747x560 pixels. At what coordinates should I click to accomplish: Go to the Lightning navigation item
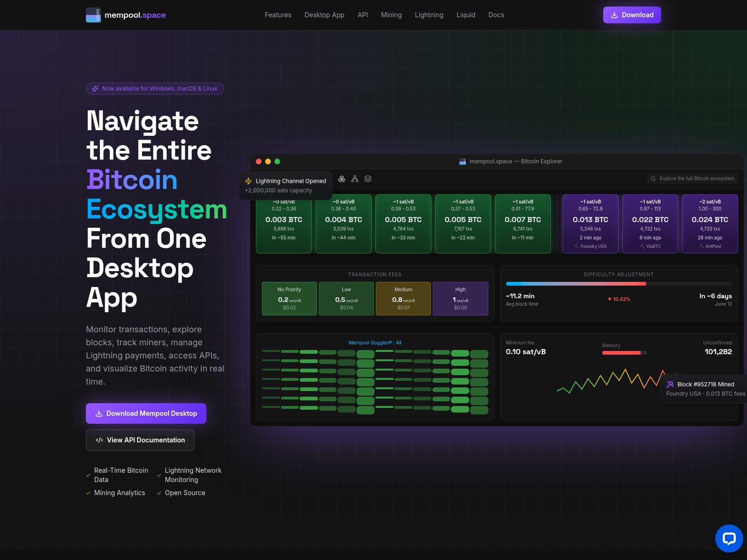point(429,15)
